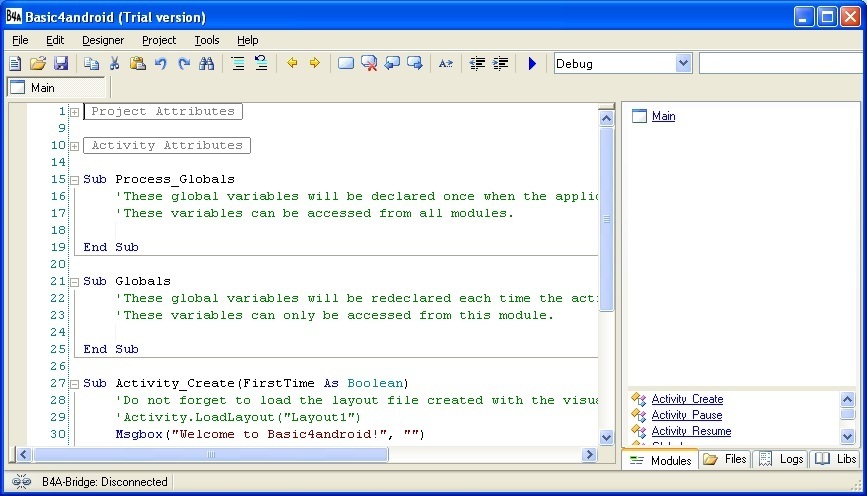Switch to the Logs tab

pyautogui.click(x=781, y=459)
